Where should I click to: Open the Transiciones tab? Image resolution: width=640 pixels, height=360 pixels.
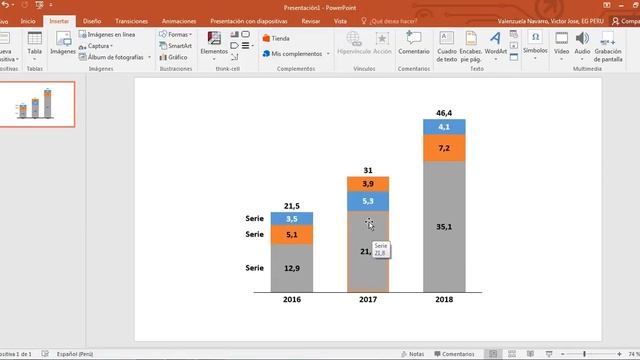click(131, 21)
